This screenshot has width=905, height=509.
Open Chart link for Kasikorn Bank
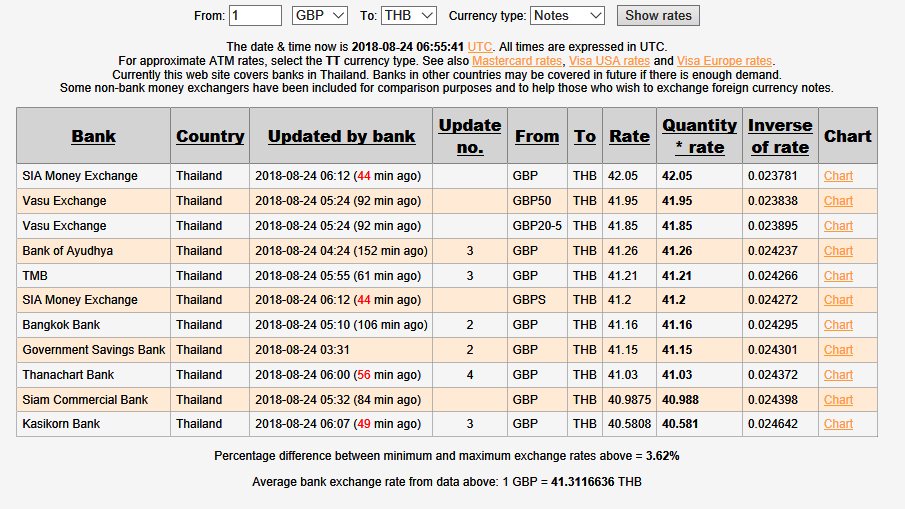[x=838, y=424]
